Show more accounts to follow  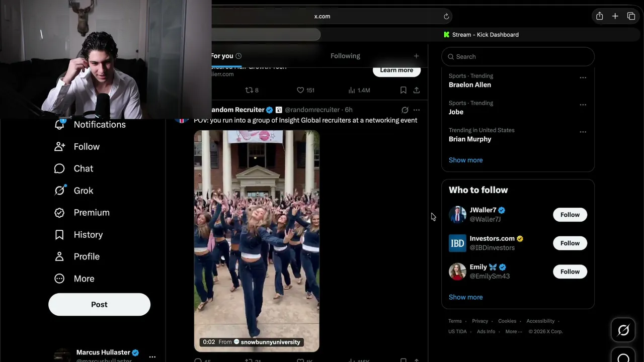[x=465, y=297]
